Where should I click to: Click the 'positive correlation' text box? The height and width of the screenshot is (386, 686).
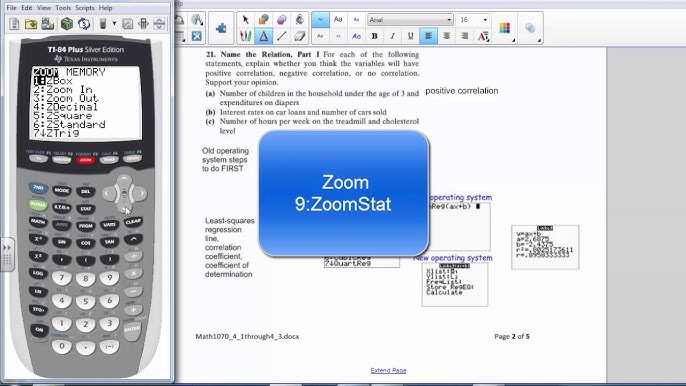click(462, 91)
